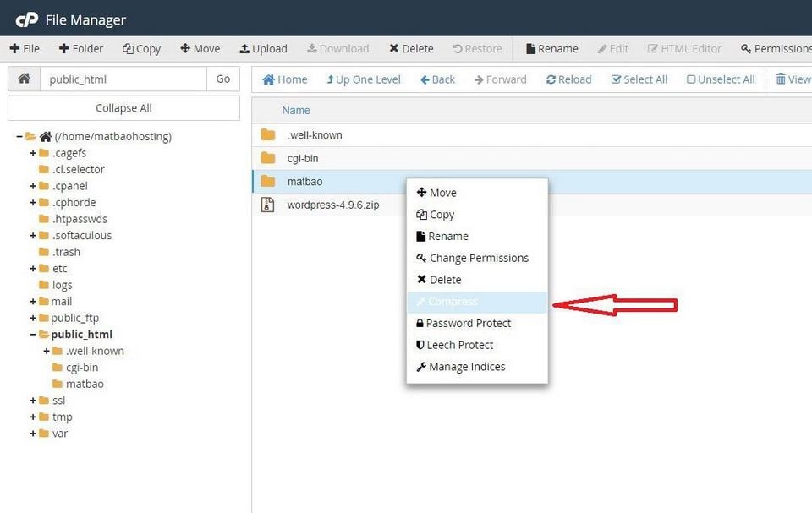Select the wordpress-4.9.6.zip file
The height and width of the screenshot is (513, 812).
tap(532, 205)
